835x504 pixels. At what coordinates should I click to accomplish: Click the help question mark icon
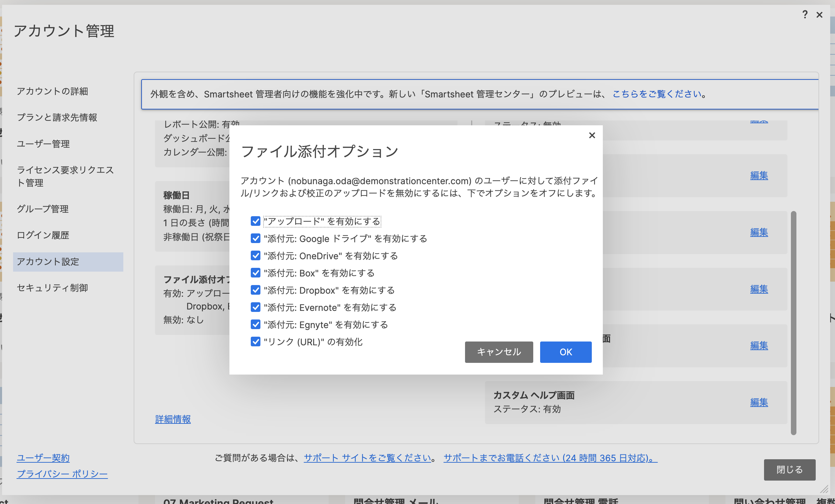tap(805, 15)
